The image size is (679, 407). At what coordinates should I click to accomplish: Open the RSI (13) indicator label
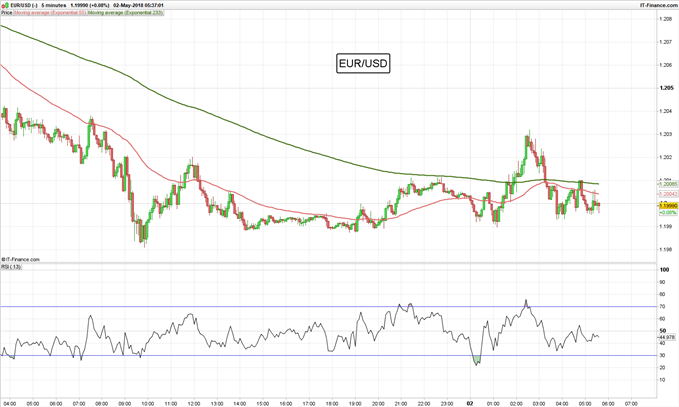tap(11, 267)
